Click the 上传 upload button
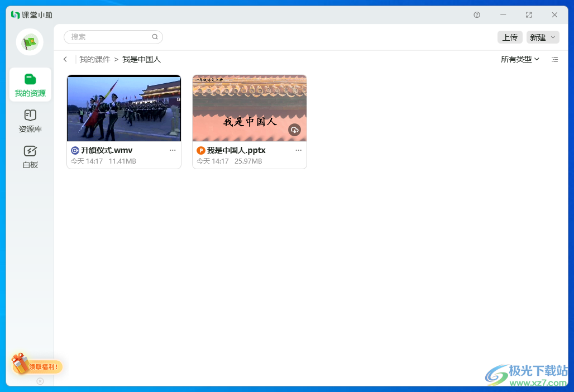This screenshot has width=574, height=392. tap(510, 37)
